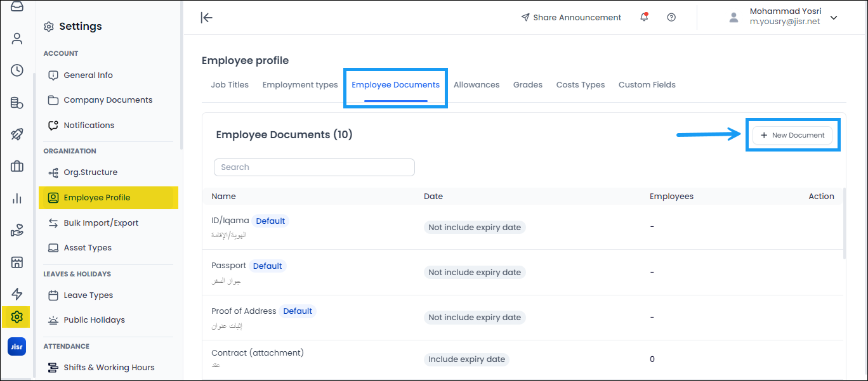
Task: Click the rocket onboarding icon in sidebar
Action: [x=16, y=134]
